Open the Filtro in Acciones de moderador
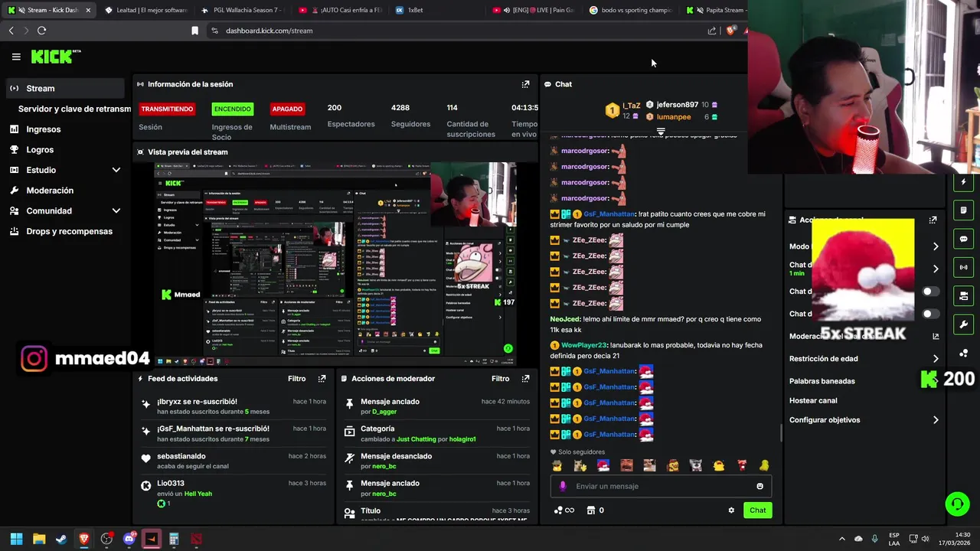This screenshot has width=980, height=551. click(500, 379)
